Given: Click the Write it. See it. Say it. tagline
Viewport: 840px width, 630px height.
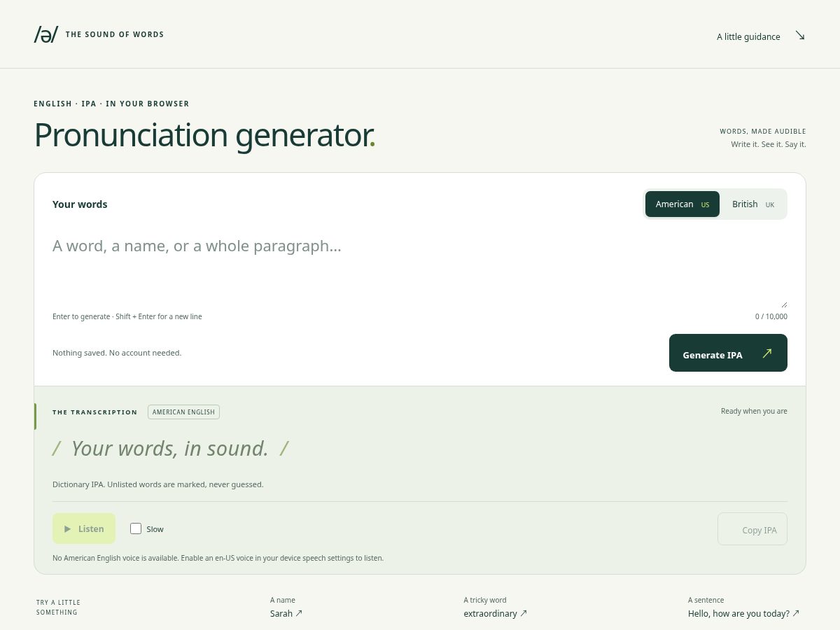Looking at the screenshot, I should coord(769,144).
